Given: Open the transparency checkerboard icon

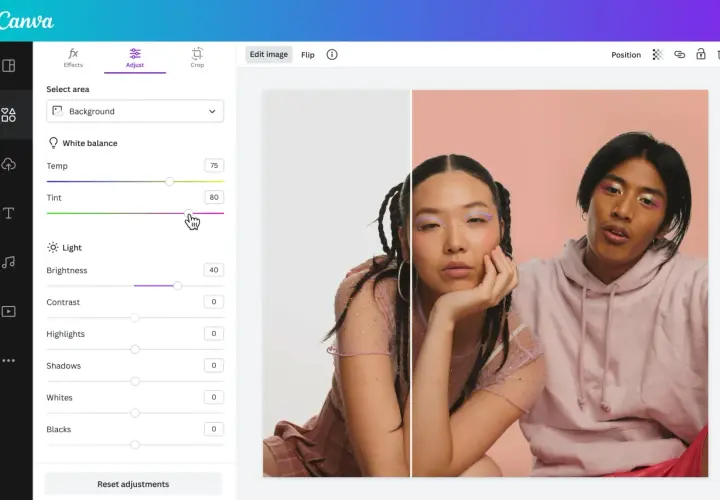Looking at the screenshot, I should (658, 55).
